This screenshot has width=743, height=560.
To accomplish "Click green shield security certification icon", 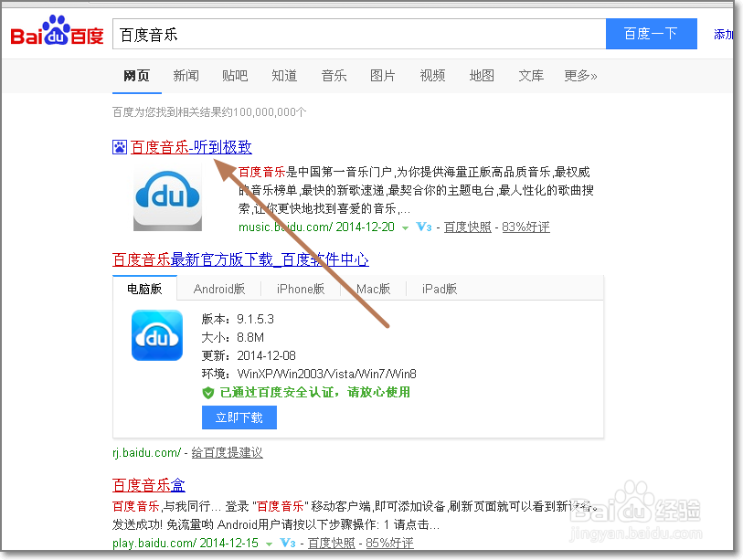I will coord(208,393).
